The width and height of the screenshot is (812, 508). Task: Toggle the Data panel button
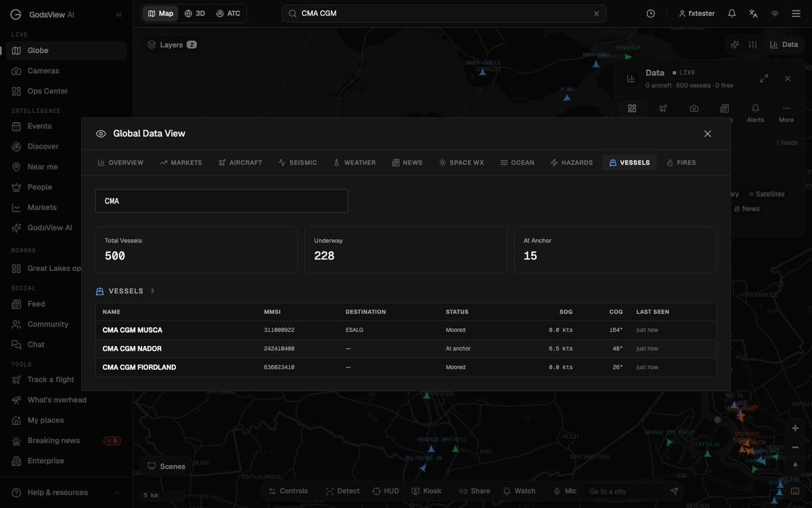tap(784, 45)
